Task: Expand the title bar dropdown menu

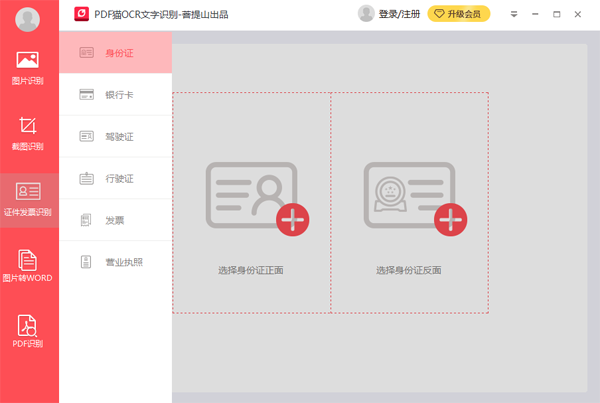Action: coord(514,14)
